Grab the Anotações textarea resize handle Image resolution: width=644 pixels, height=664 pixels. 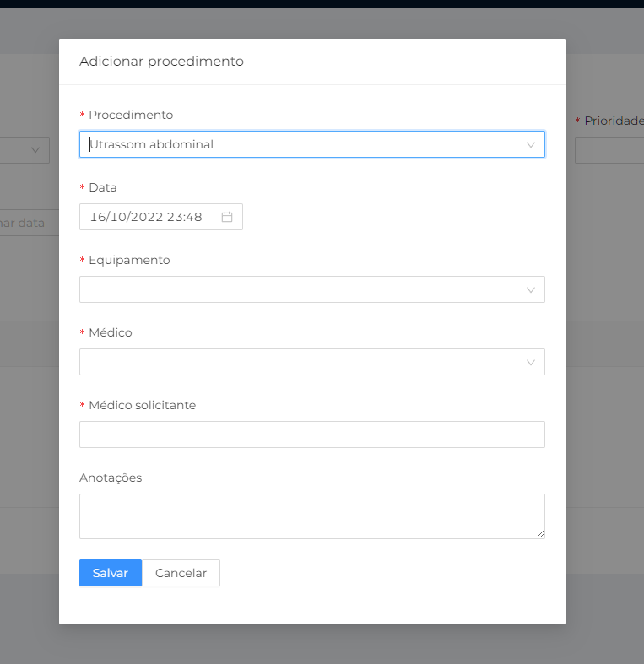coord(540,534)
